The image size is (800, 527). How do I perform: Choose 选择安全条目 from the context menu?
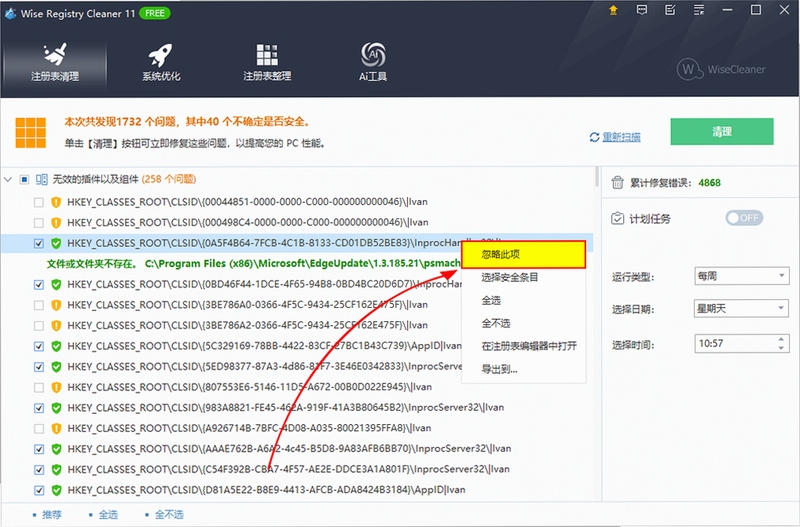click(523, 278)
